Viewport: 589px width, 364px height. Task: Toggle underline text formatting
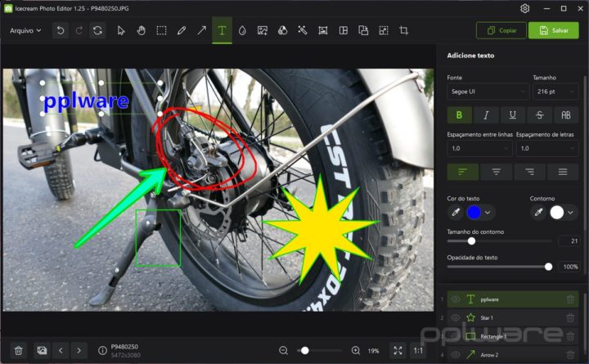click(x=513, y=115)
